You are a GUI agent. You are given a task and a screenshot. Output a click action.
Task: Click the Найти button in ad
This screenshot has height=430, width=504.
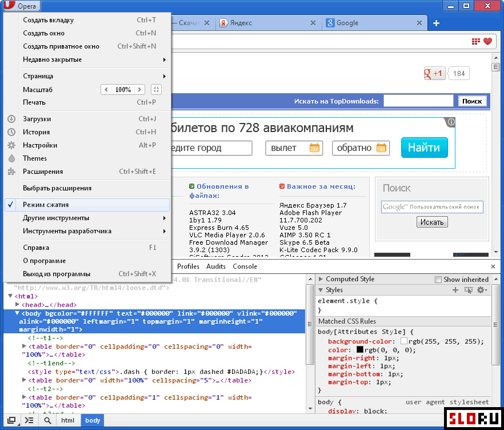pos(424,148)
